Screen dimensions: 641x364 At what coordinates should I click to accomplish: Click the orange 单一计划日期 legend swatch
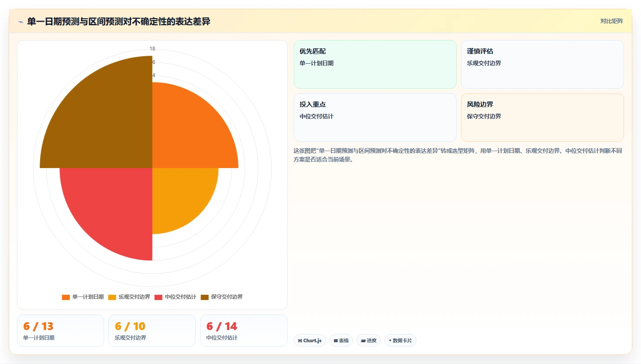[x=66, y=297]
